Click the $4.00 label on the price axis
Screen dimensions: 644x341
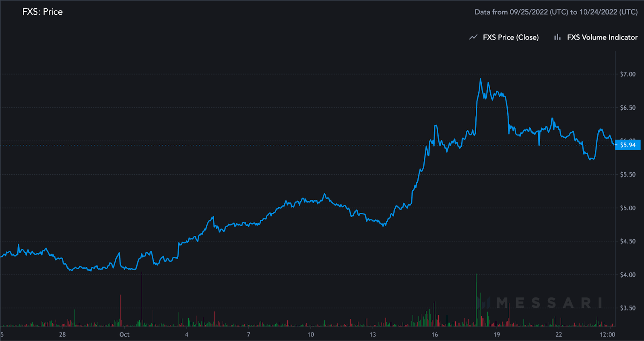coord(627,275)
